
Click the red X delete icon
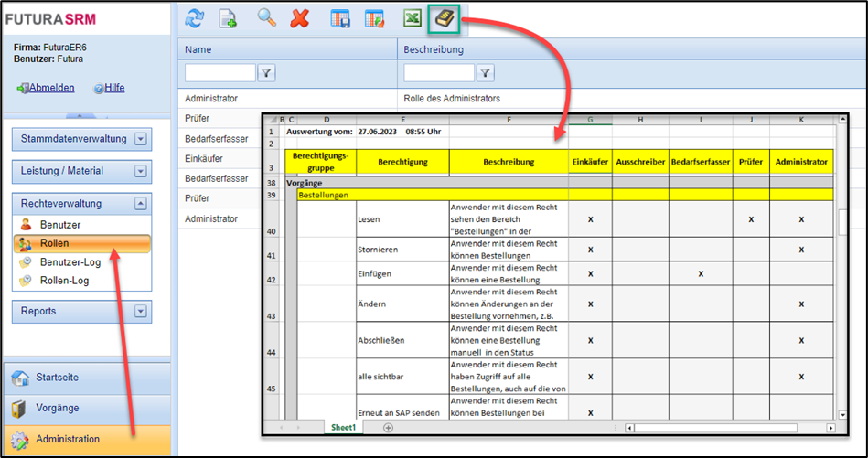(299, 18)
